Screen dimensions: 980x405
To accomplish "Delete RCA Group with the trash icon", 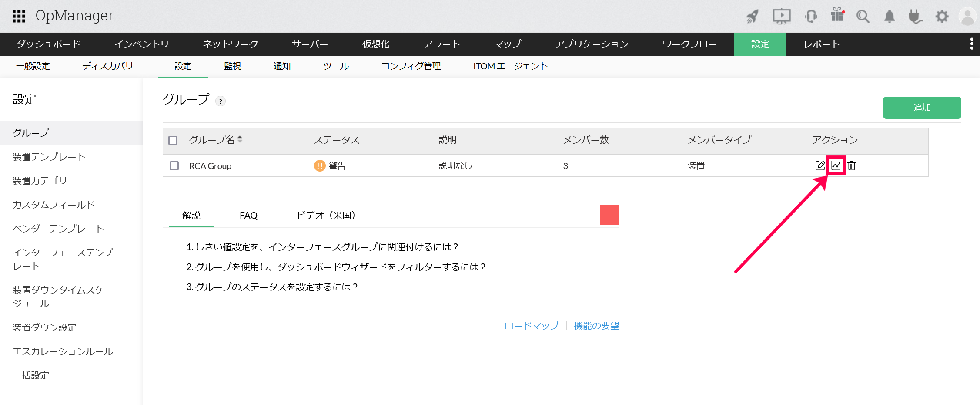I will (x=852, y=165).
